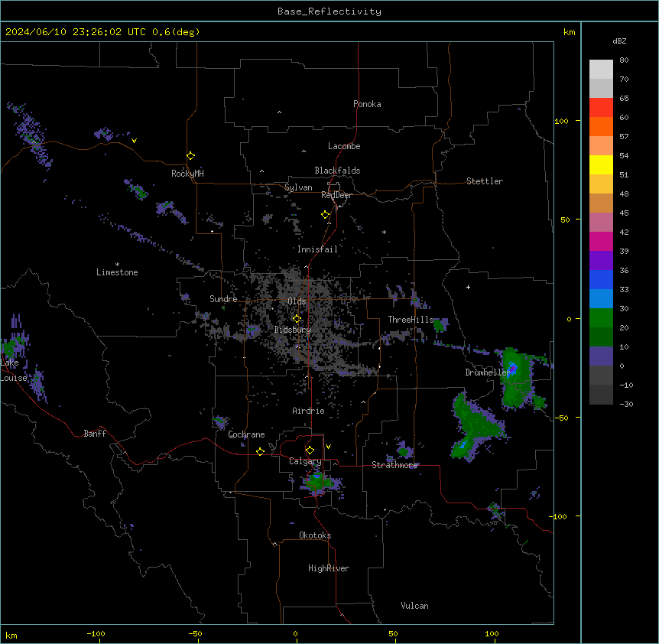Click the orange 60 dBZ legend swatch
This screenshot has width=659, height=644.
pos(601,126)
